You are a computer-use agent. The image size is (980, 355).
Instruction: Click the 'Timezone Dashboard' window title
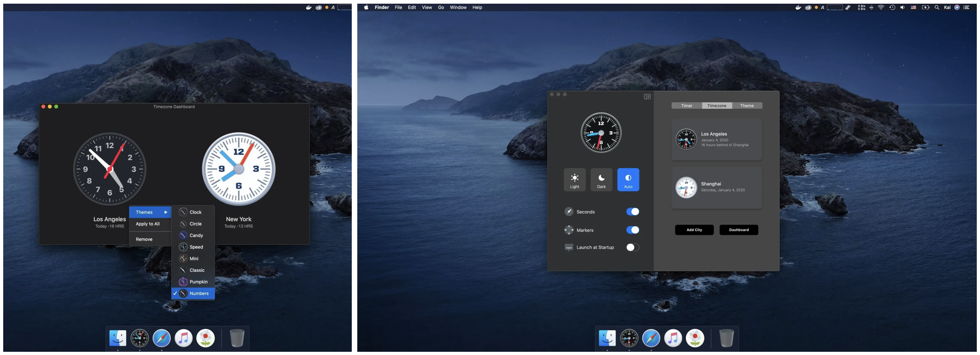click(x=174, y=106)
